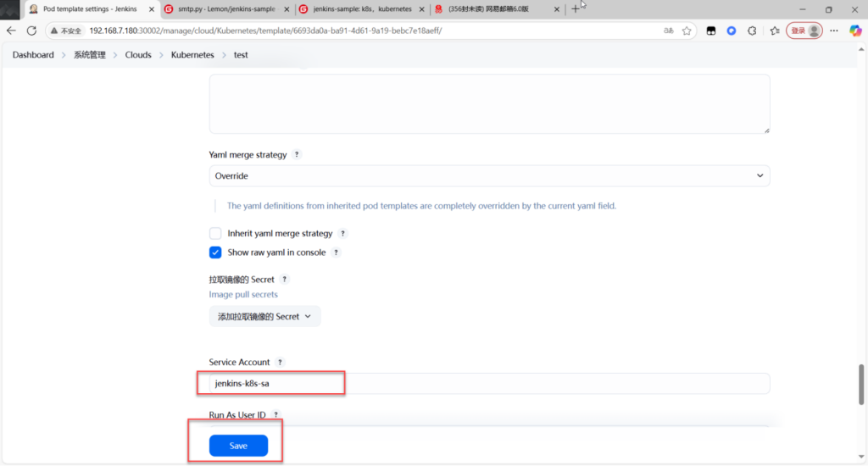Go to Kubernetes in the breadcrumb
Image resolution: width=868 pixels, height=466 pixels.
192,55
